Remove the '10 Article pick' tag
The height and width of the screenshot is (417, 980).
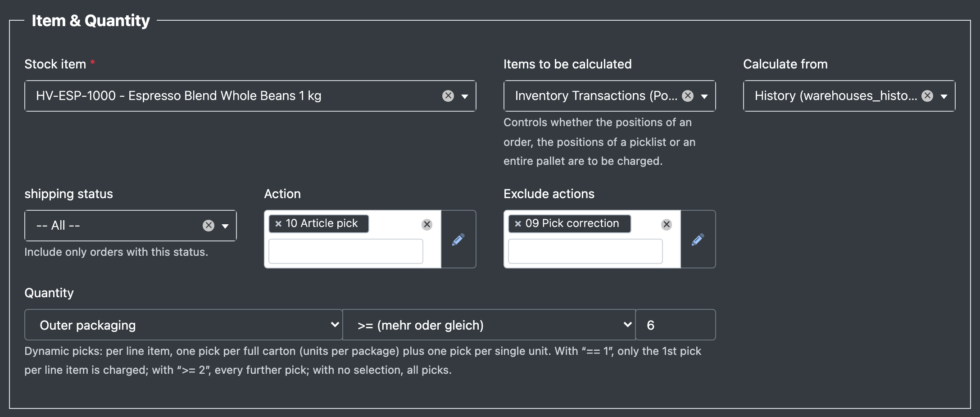point(278,224)
